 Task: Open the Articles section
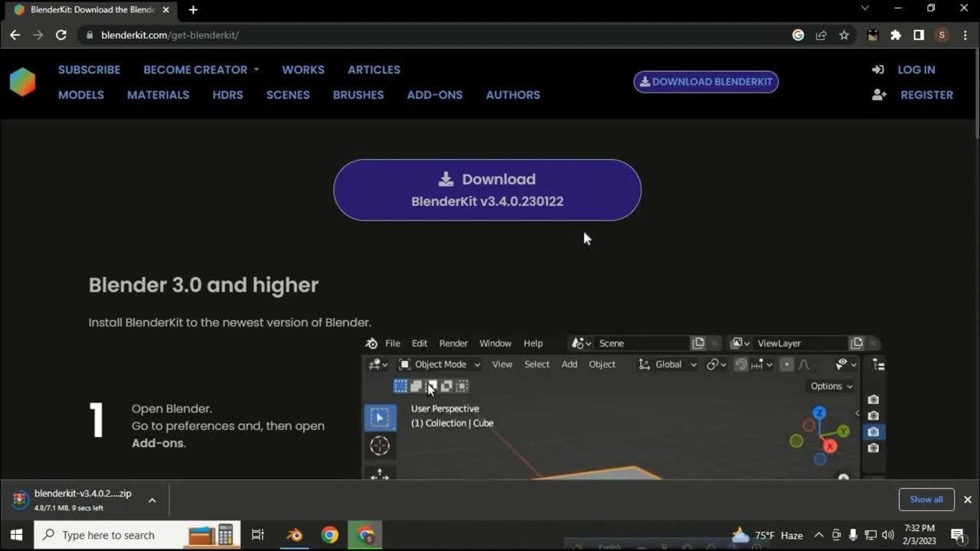(374, 70)
